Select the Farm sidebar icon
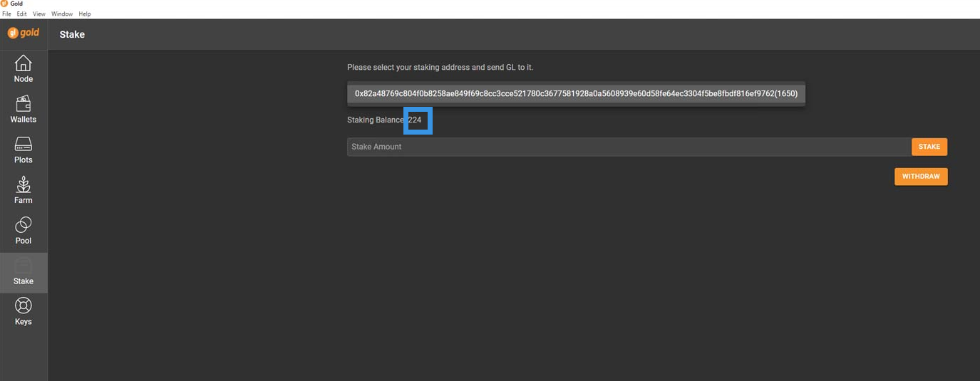The height and width of the screenshot is (381, 980). click(24, 190)
